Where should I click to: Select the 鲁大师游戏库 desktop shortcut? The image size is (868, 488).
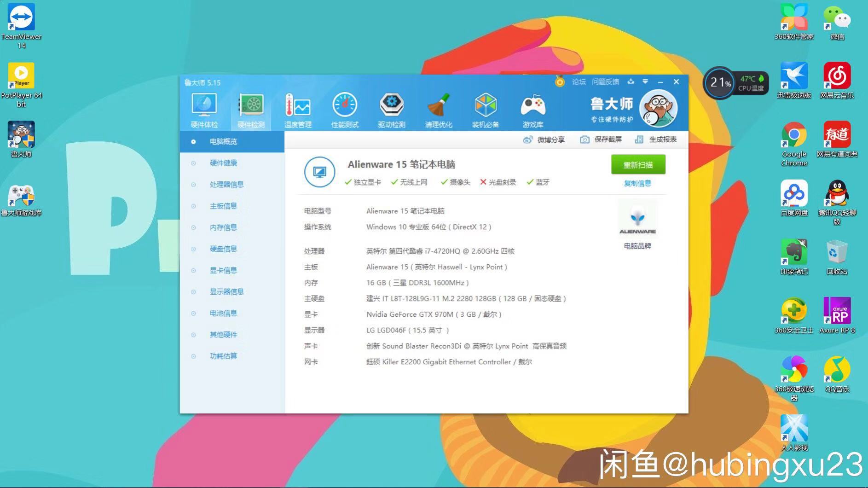pos(21,200)
